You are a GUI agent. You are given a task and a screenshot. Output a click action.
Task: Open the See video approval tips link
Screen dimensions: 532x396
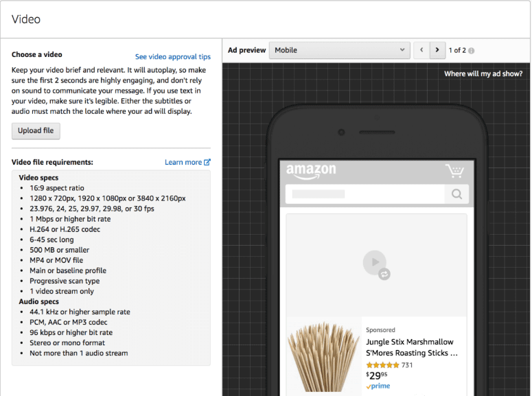172,57
